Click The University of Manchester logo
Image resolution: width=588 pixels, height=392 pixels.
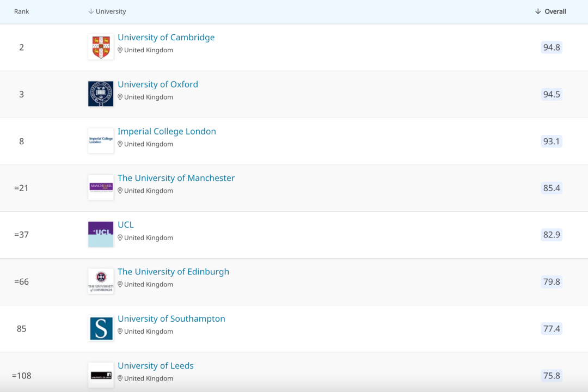[101, 187]
